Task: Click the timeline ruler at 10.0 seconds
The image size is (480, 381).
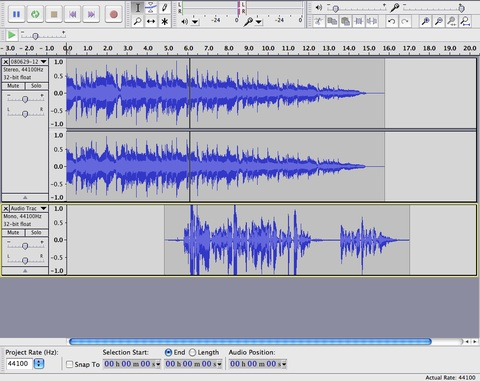Action: click(x=268, y=49)
